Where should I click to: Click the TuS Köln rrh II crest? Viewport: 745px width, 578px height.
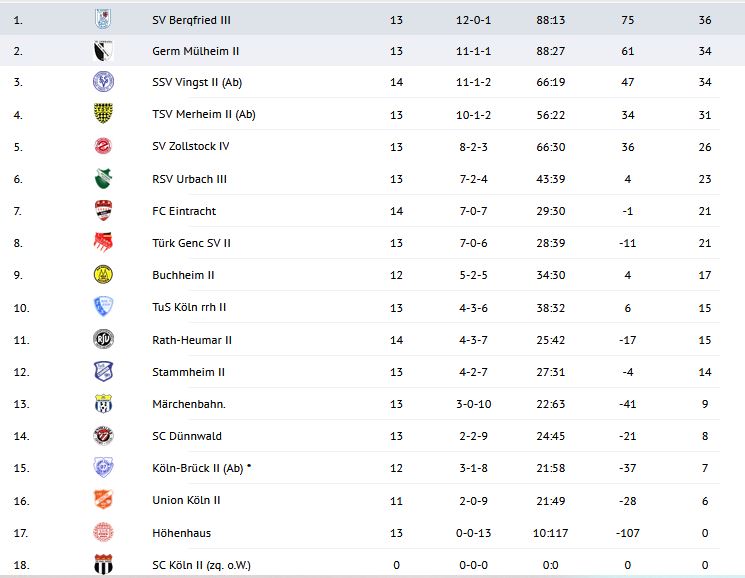coord(103,307)
